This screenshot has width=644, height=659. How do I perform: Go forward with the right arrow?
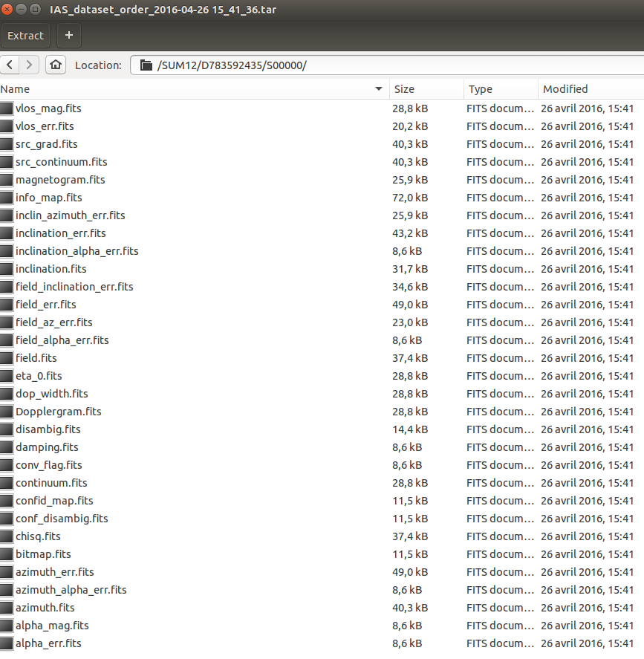[29, 65]
